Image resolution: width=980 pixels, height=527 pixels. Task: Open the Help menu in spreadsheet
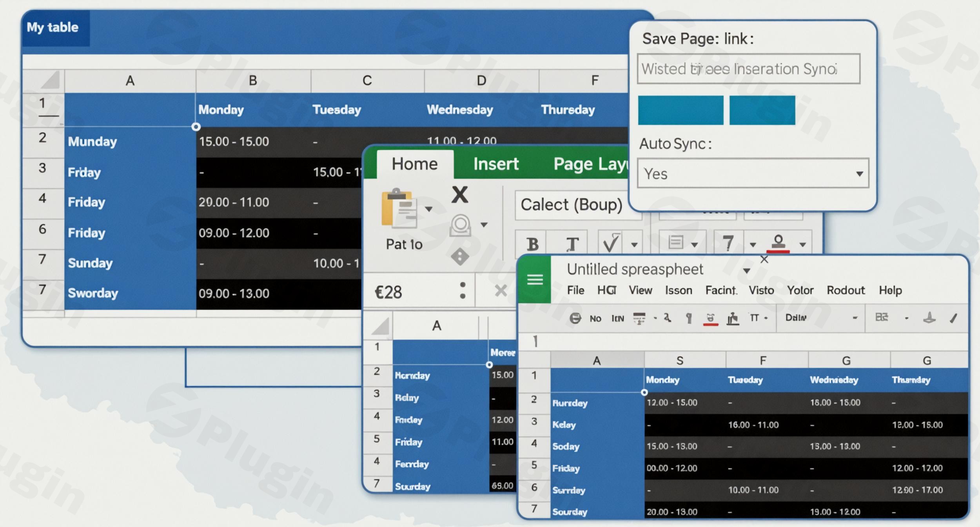click(x=890, y=290)
